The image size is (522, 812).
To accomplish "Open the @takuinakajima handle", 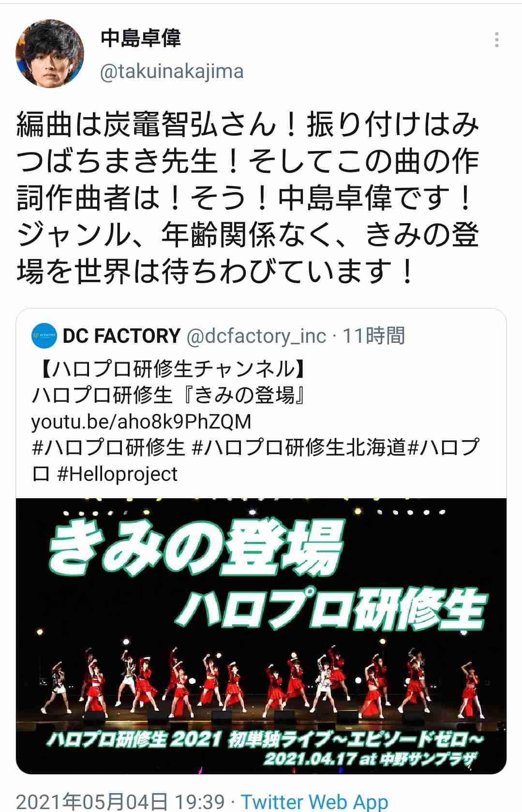I will point(172,71).
